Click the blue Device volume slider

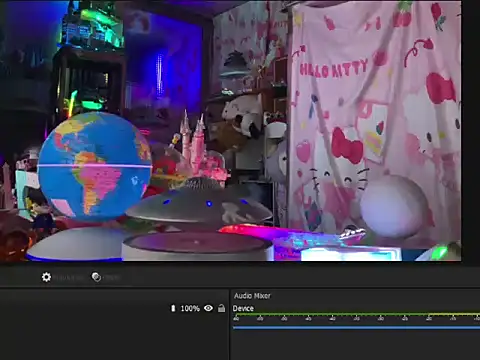pyautogui.click(x=356, y=328)
